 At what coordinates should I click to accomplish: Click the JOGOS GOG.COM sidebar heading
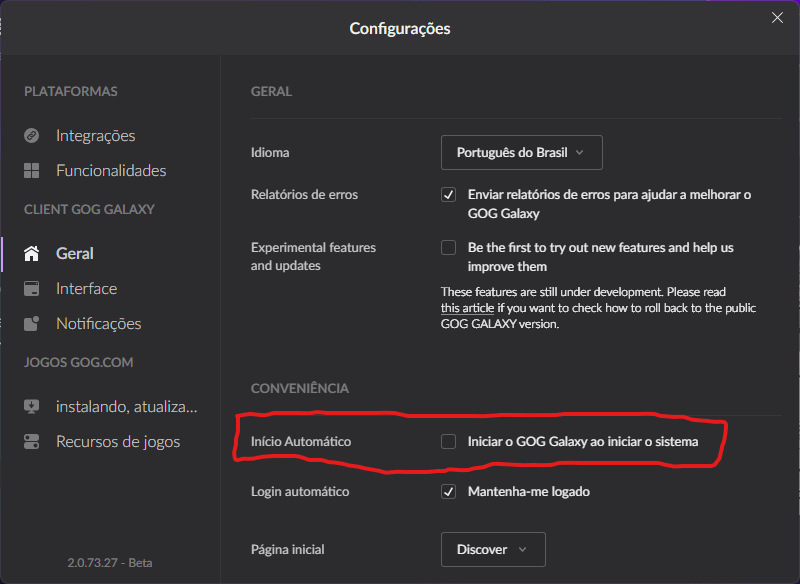tap(79, 362)
